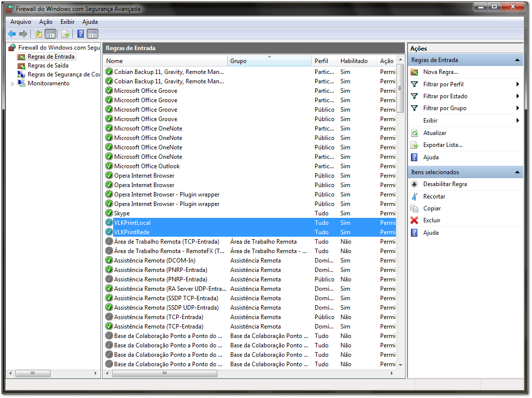Click the Copiar icon in Ações
The height and width of the screenshot is (398, 532).
414,208
